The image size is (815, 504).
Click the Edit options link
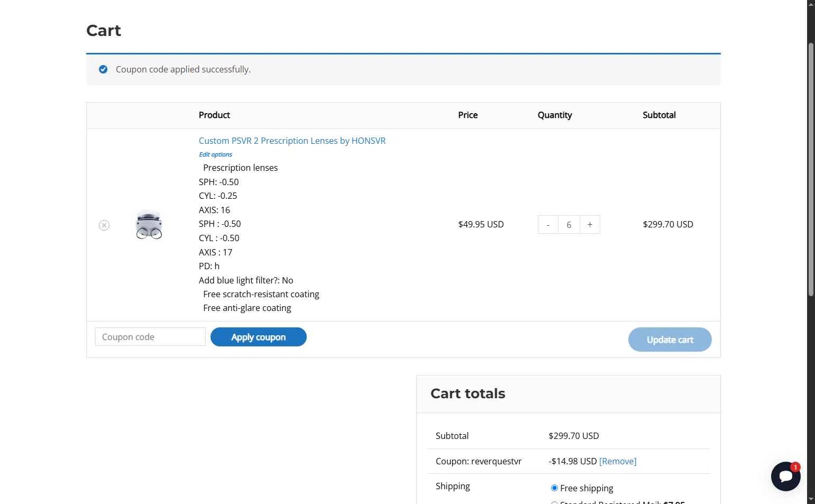tap(215, 154)
